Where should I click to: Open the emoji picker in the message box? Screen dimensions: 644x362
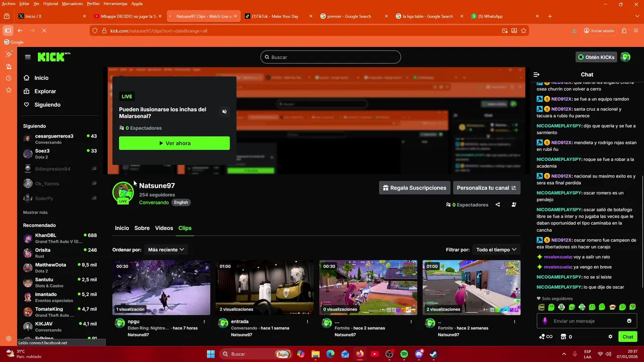pyautogui.click(x=629, y=321)
